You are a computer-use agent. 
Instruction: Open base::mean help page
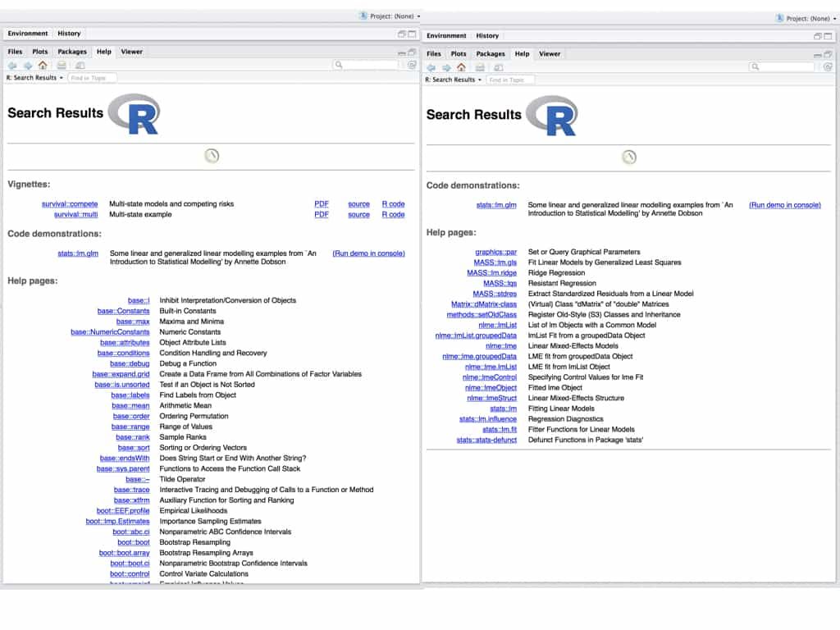tap(130, 406)
